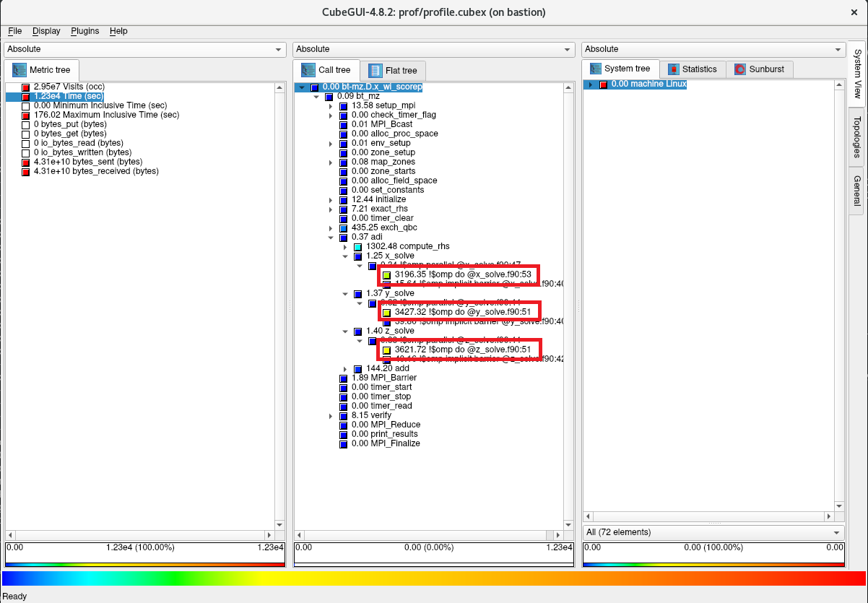This screenshot has width=868, height=603.
Task: Click the cyan square beside compute_rhs
Action: [x=357, y=247]
